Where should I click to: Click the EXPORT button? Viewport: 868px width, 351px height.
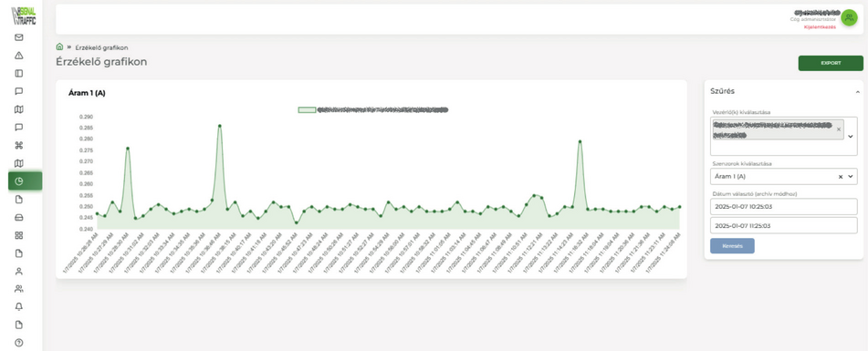(831, 63)
